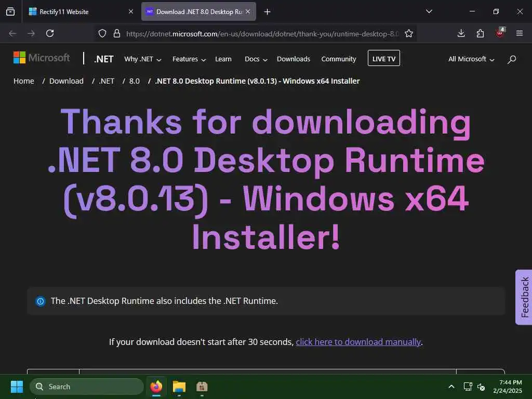Open the extensions puzzle icon
532x399 pixels.
(480, 33)
